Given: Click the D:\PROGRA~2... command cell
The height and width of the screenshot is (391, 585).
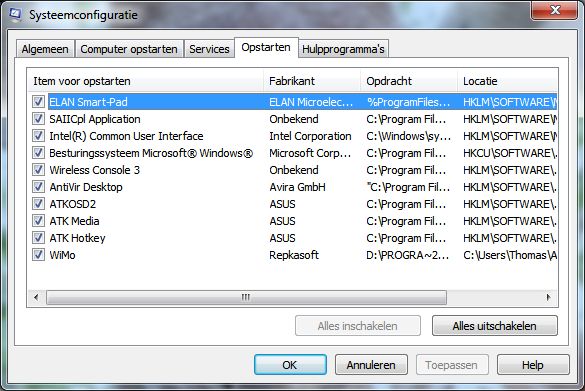Looking at the screenshot, I should [407, 255].
